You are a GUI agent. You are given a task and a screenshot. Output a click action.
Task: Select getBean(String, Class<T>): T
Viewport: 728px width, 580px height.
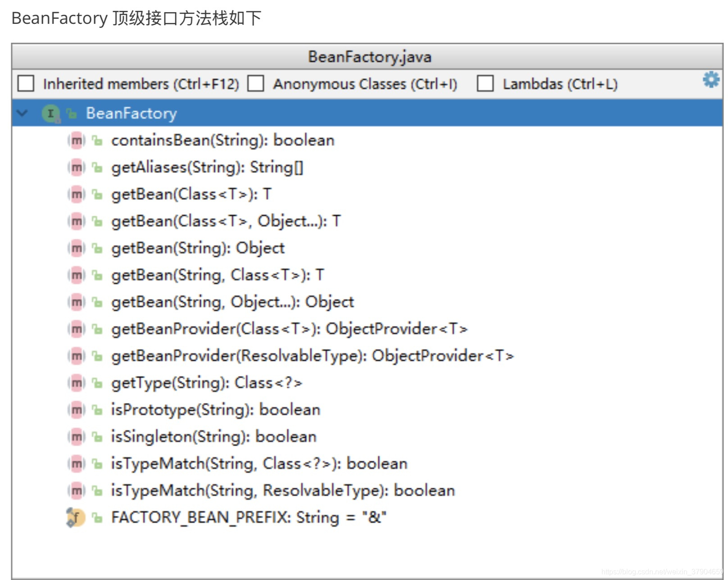[218, 275]
